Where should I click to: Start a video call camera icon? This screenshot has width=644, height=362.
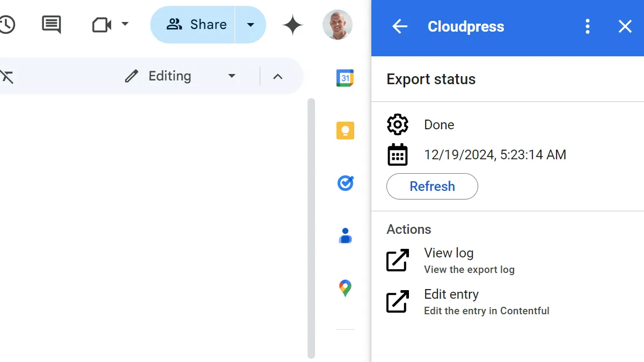click(x=101, y=25)
